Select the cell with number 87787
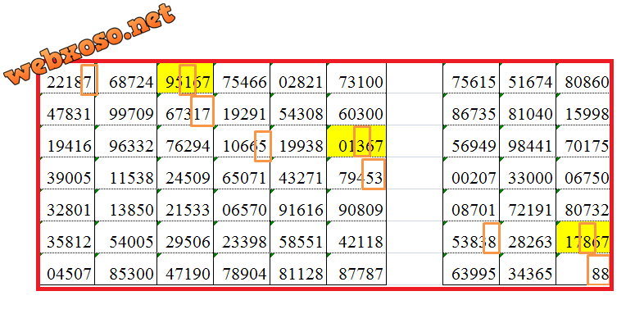The height and width of the screenshot is (323, 644). 356,269
